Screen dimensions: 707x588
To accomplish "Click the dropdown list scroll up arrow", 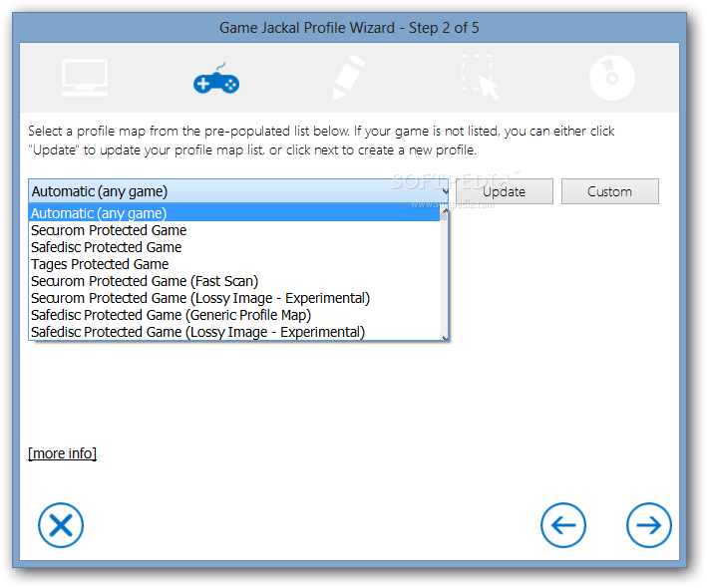I will click(445, 209).
